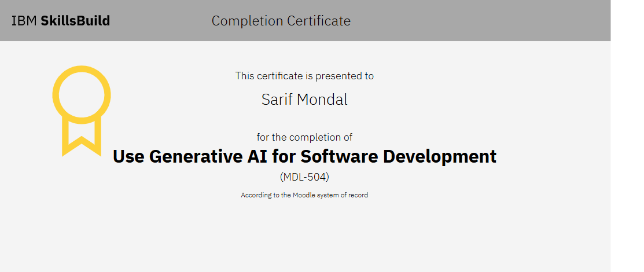Click the course code '(MDL-504)'
644x272 pixels.
click(304, 177)
